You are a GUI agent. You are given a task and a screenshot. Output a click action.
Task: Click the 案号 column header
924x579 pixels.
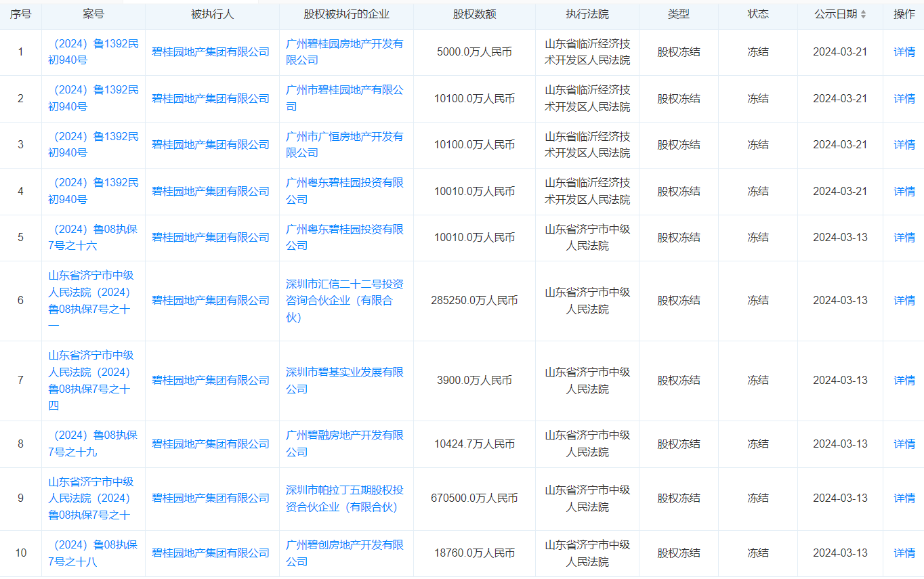click(x=93, y=14)
